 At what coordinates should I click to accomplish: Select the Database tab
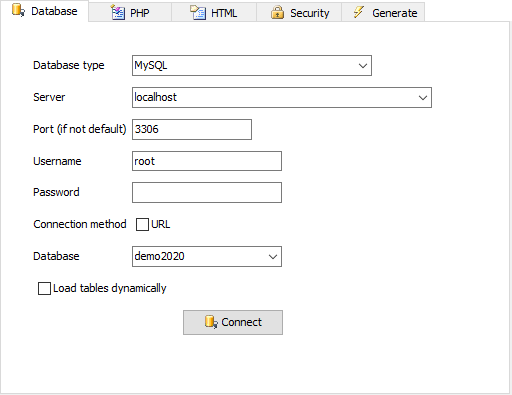(x=44, y=11)
